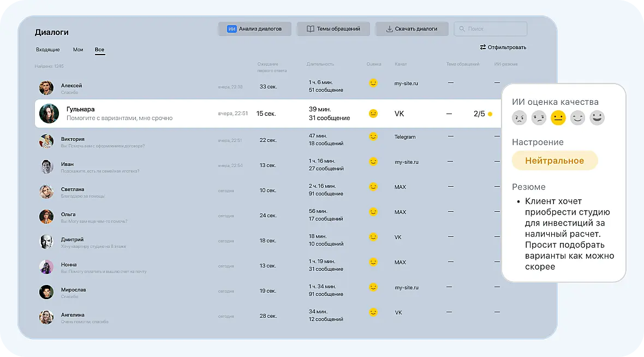The image size is (644, 357).
Task: Click the neutral face rating in Гульнара's row
Action: [x=373, y=114]
